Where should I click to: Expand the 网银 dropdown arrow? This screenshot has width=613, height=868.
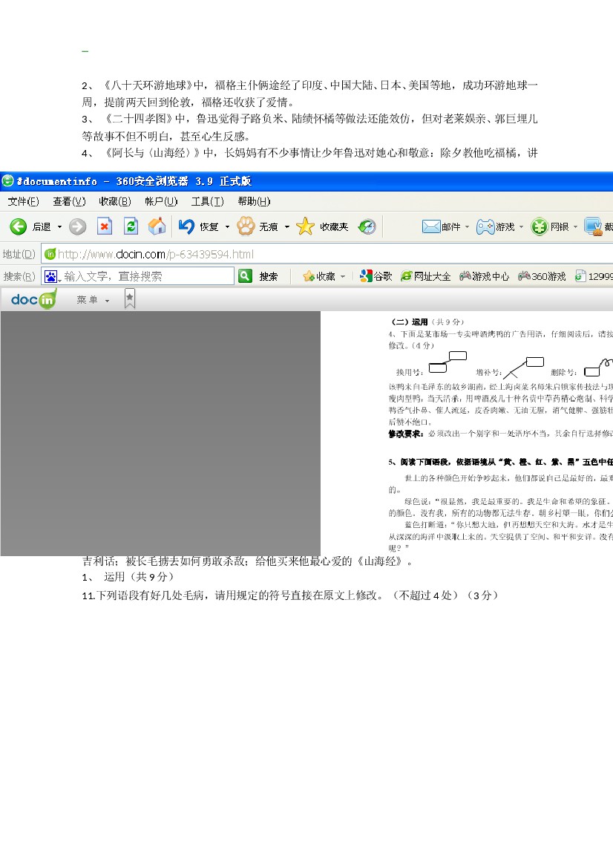(x=575, y=227)
